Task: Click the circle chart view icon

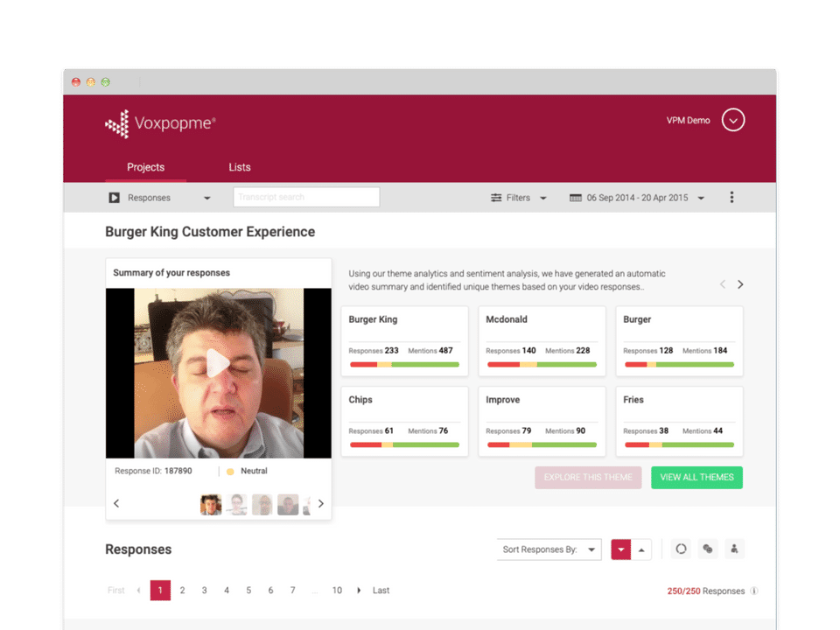Action: pyautogui.click(x=681, y=549)
